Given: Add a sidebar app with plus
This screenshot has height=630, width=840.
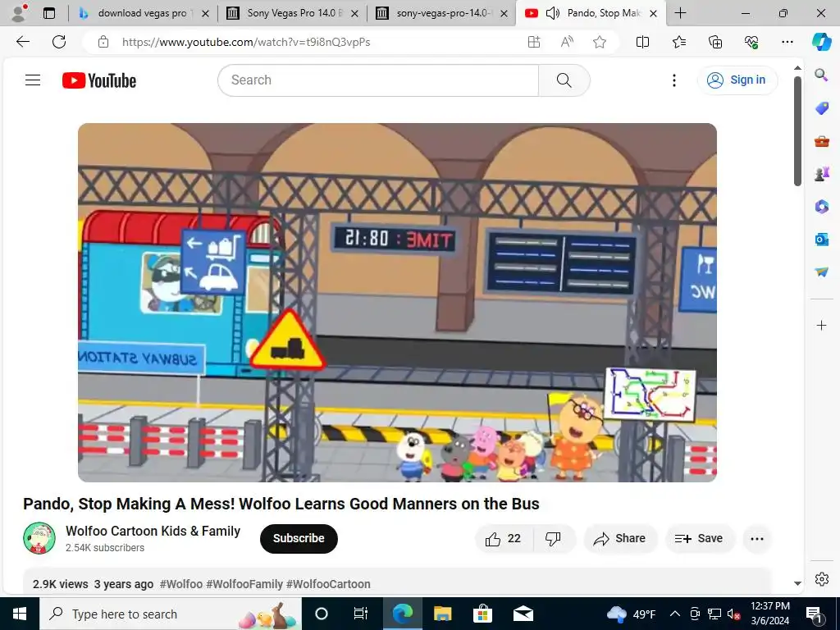Looking at the screenshot, I should (821, 325).
